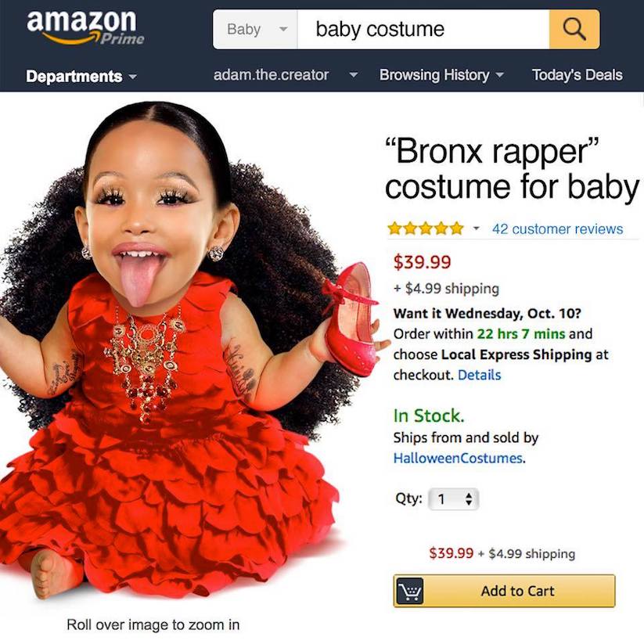Click the baby costume search field
This screenshot has width=644, height=644.
tap(423, 29)
